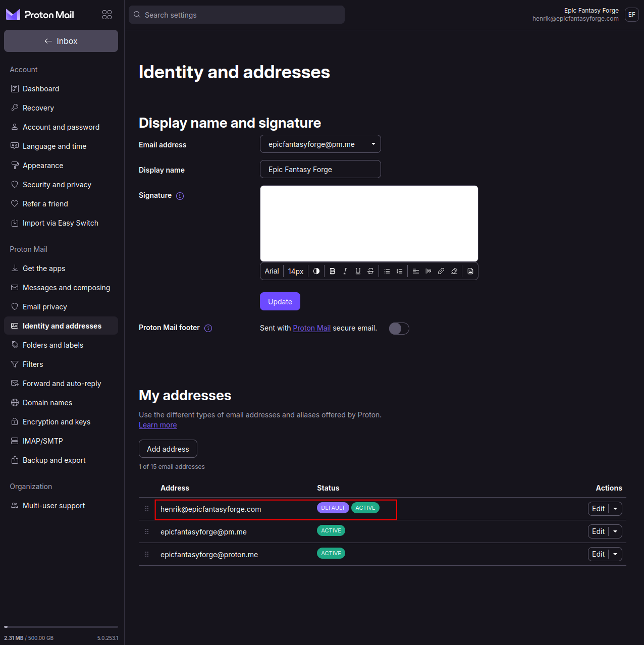Open Email privacy settings
Image resolution: width=644 pixels, height=645 pixels.
[x=61, y=307]
